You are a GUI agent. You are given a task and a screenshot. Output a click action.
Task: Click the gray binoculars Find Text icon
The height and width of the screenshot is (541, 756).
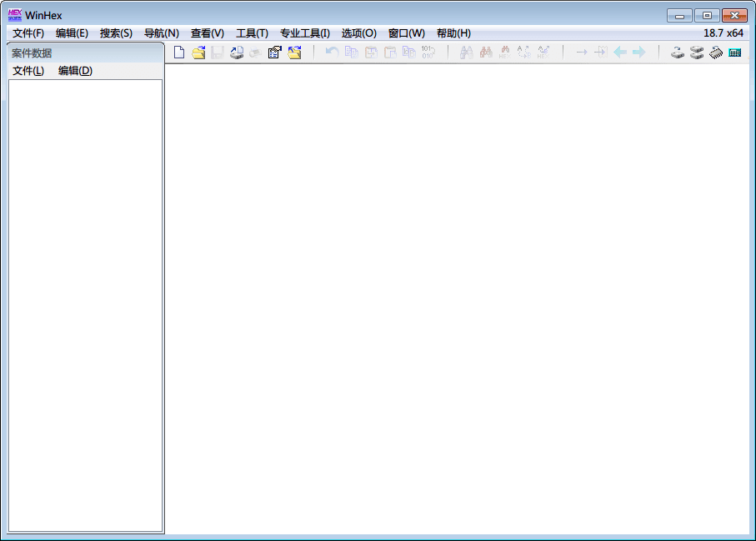466,52
